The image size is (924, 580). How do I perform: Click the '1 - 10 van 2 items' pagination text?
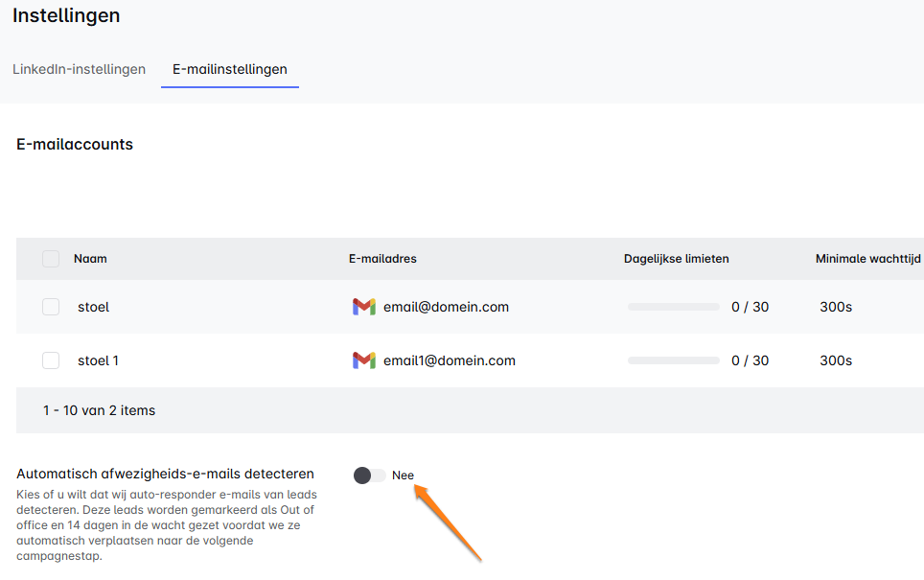99,410
